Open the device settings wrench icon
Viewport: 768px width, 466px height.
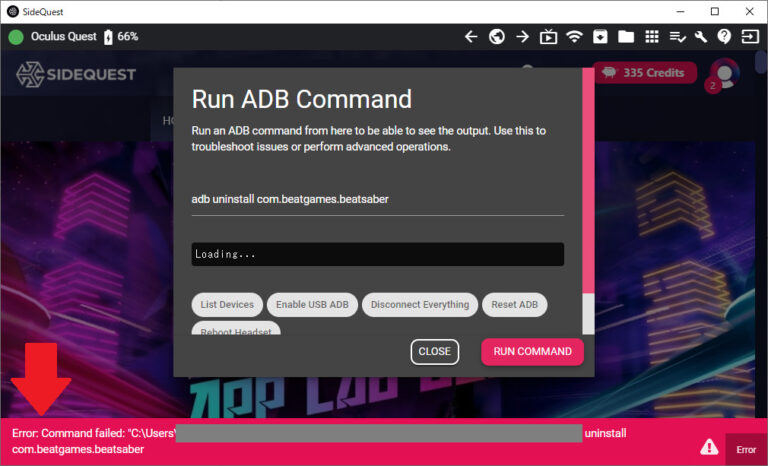[701, 37]
